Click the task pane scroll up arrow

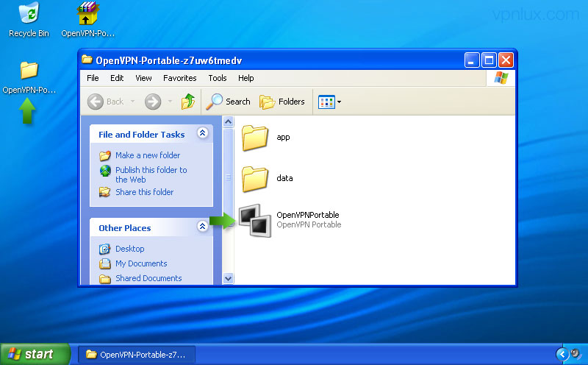tap(228, 122)
